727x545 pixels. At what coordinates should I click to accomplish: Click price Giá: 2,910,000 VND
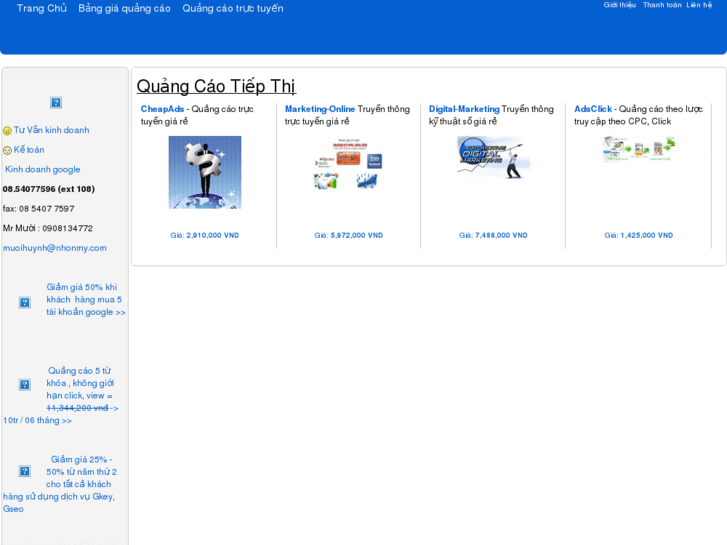(204, 235)
